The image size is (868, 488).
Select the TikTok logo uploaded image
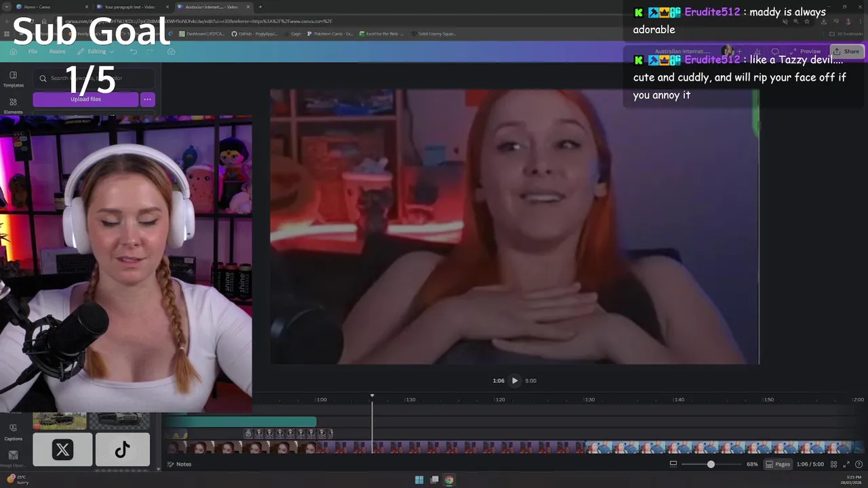[122, 449]
